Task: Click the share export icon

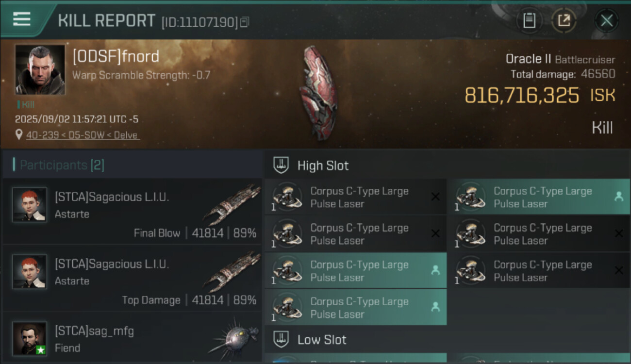Action: 564,21
